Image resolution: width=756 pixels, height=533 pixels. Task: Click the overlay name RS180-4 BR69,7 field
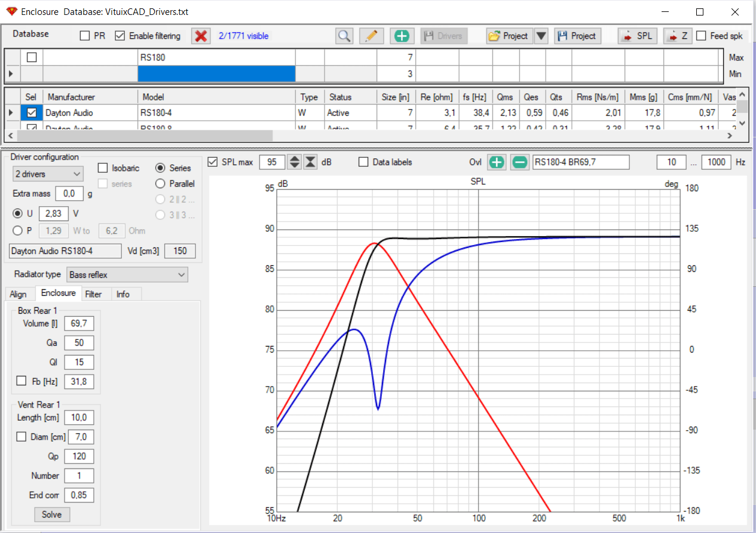pos(581,162)
